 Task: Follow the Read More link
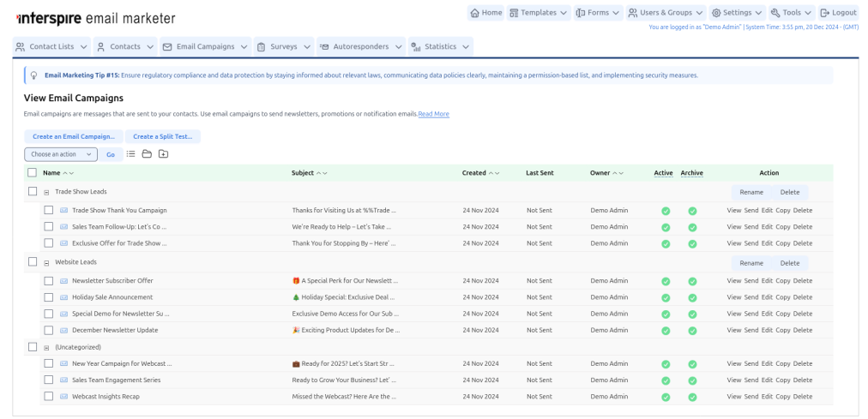point(433,114)
